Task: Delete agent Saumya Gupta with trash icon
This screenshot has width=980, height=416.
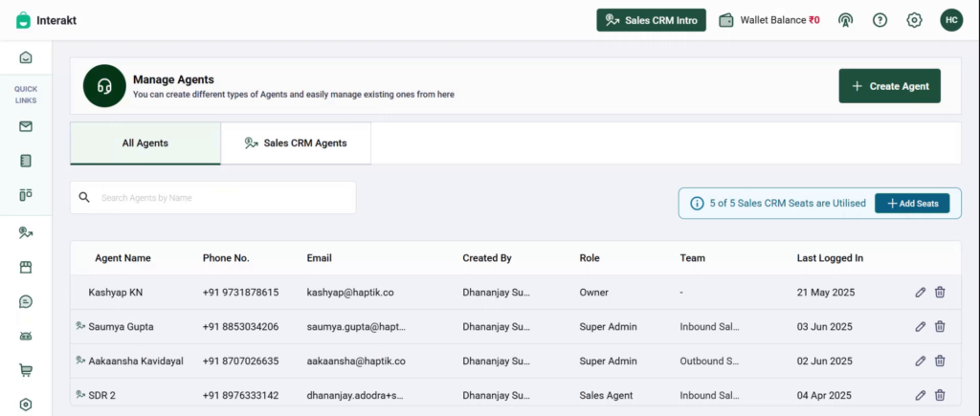Action: coord(940,327)
